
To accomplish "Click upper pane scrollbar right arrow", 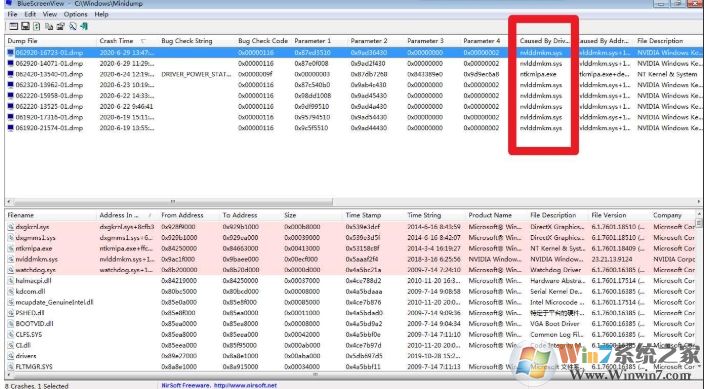I will 699,201.
